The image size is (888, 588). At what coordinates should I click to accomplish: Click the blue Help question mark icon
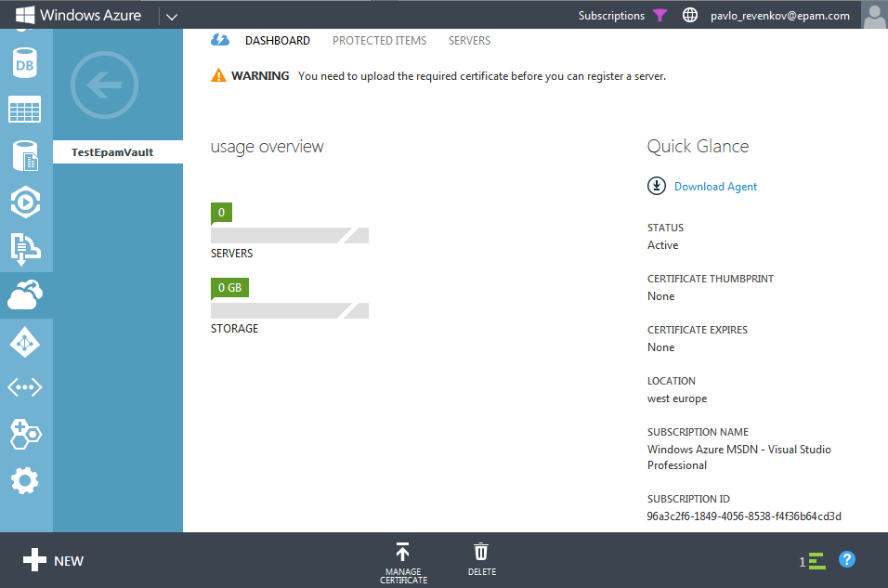847,560
